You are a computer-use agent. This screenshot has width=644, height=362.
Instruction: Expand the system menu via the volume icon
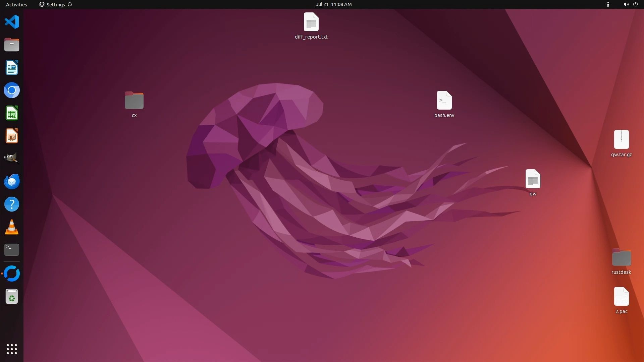[x=626, y=4]
